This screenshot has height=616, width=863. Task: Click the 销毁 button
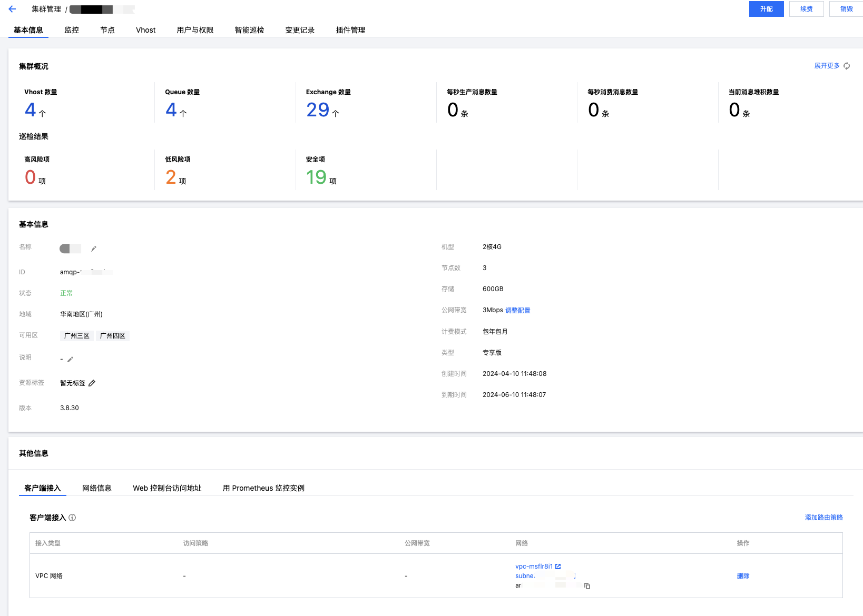tap(846, 9)
